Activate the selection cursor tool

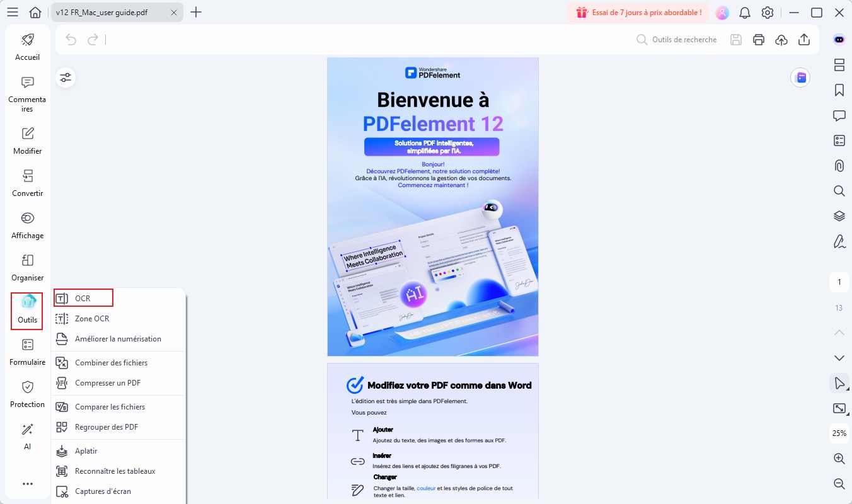(x=839, y=383)
